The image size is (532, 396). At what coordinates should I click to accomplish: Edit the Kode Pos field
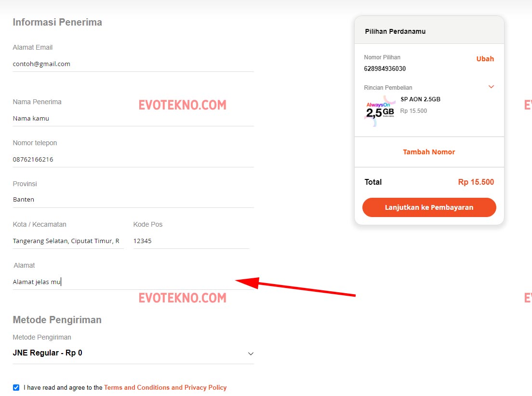point(191,241)
